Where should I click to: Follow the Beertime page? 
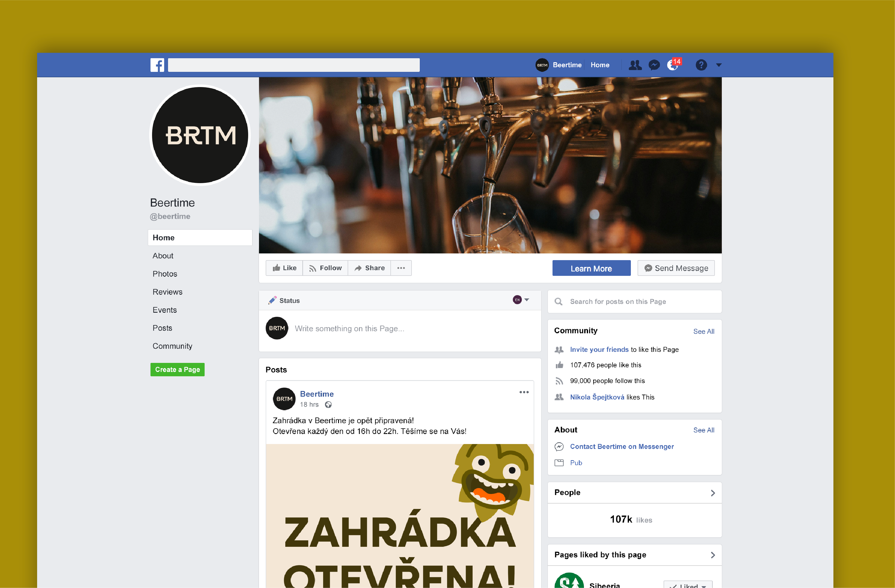(325, 268)
